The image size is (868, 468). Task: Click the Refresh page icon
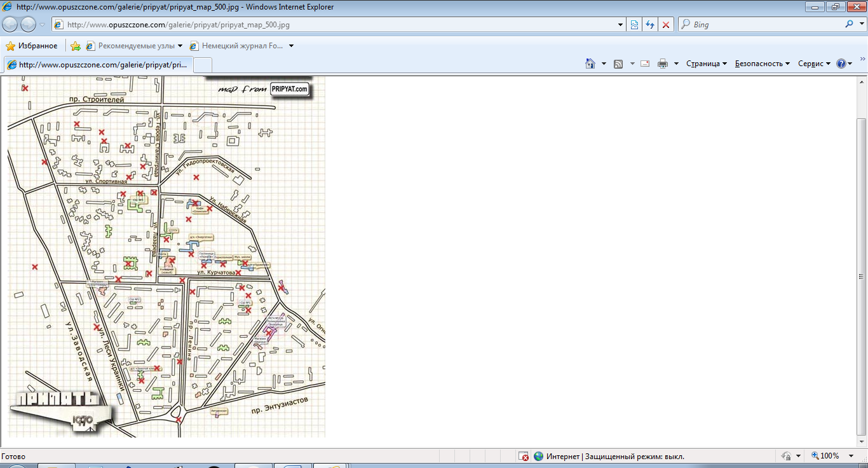point(649,25)
